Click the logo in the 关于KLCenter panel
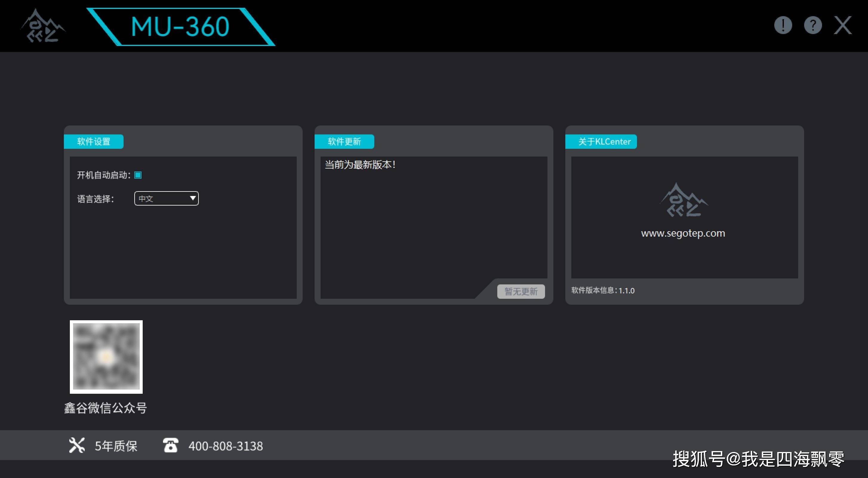This screenshot has height=478, width=868. point(684,200)
